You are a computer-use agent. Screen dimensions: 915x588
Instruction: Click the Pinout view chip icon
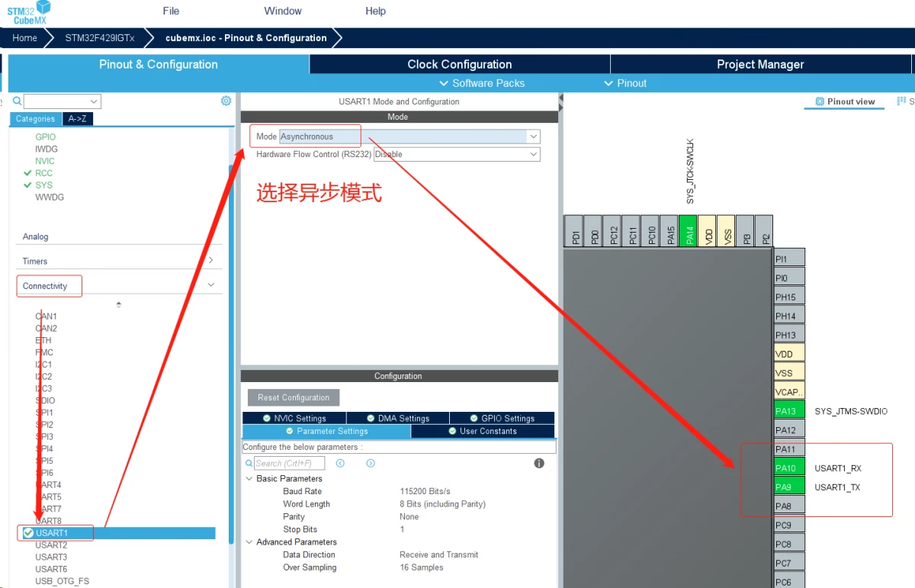[x=820, y=101]
